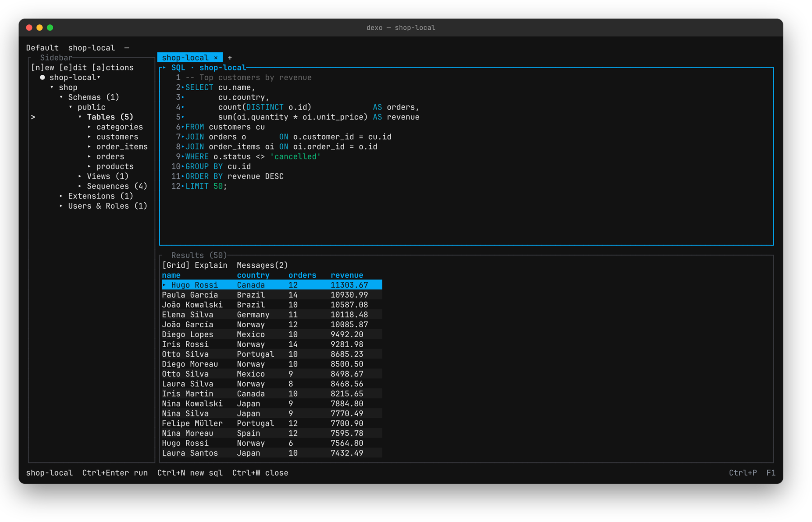
Task: Expand the Views (1) node
Action: pyautogui.click(x=80, y=176)
